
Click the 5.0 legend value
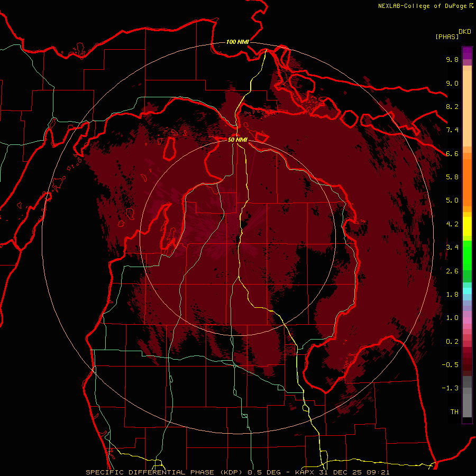(x=452, y=200)
